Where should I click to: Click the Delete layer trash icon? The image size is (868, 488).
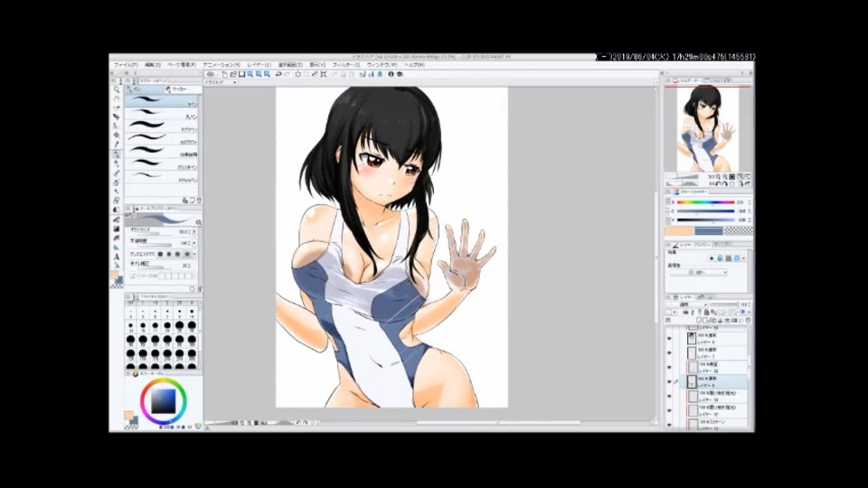(748, 320)
